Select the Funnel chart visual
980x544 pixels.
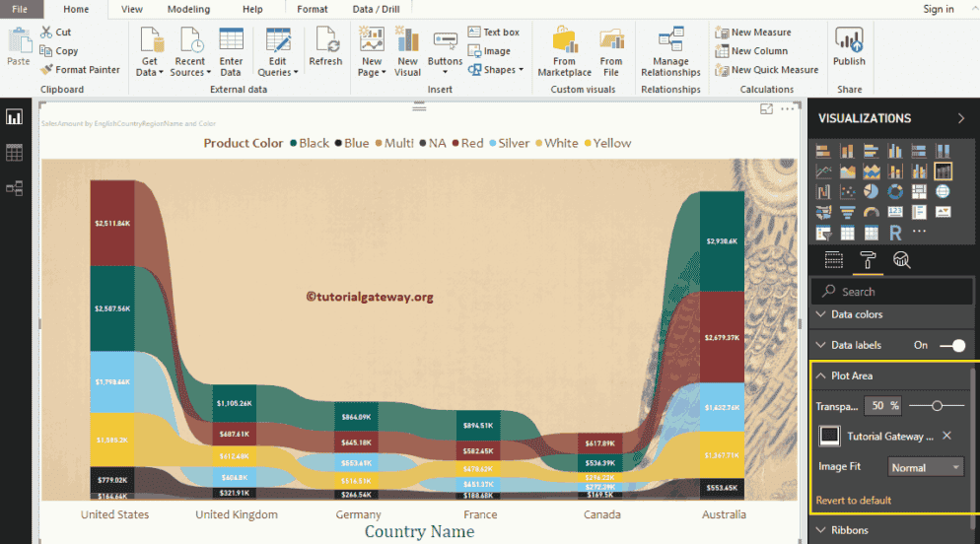click(x=847, y=212)
